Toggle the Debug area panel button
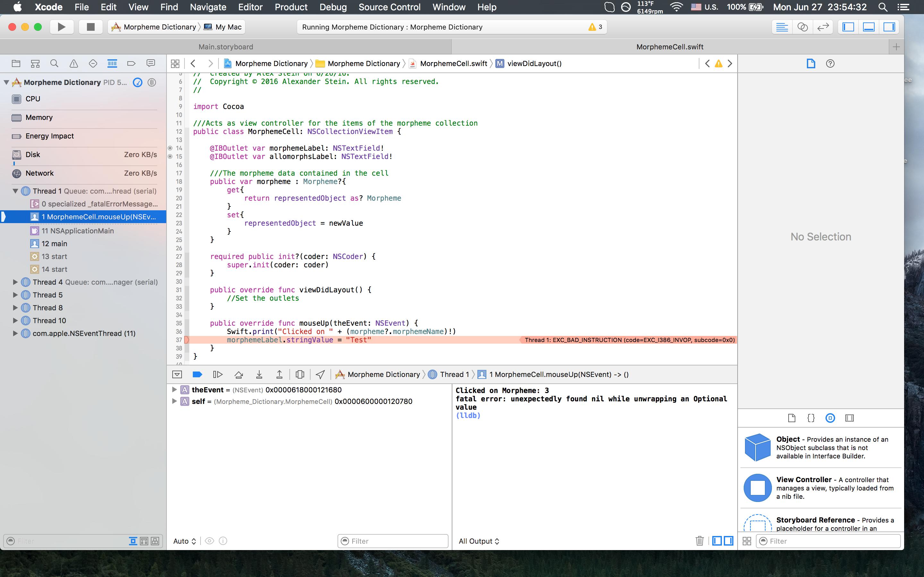 tap(868, 27)
